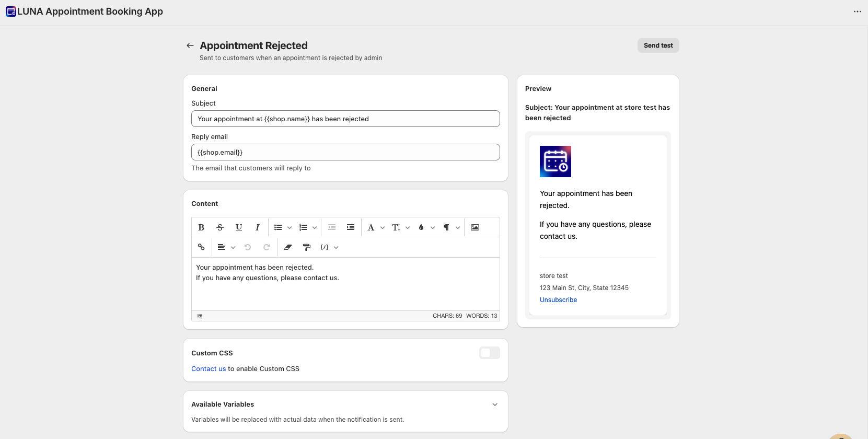868x439 pixels.
Task: Toggle bold formatting in the editor
Action: 201,227
